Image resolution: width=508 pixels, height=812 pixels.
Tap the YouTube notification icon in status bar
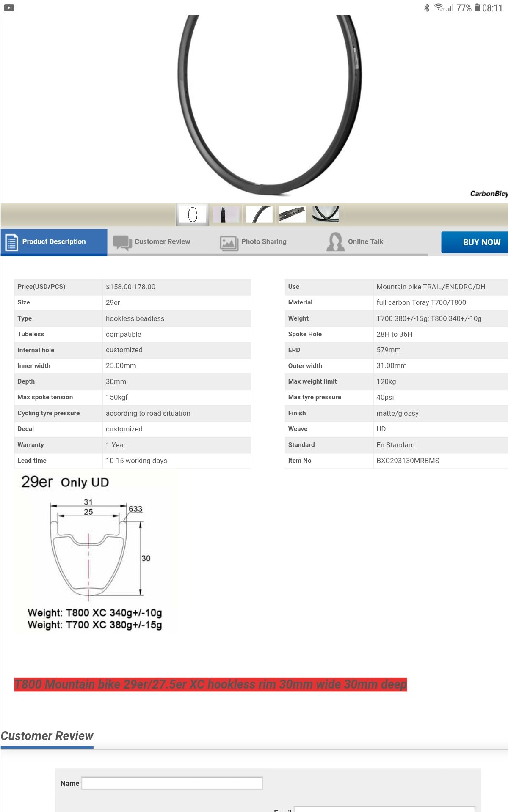point(9,8)
